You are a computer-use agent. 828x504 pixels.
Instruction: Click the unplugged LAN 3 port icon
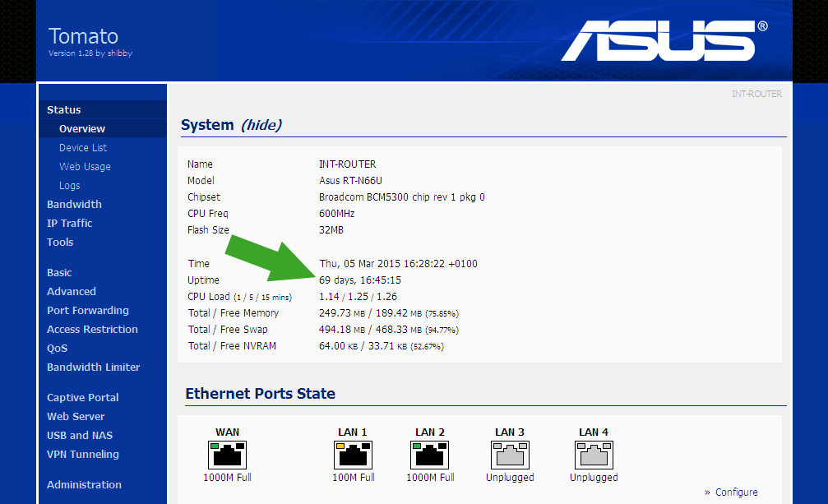pyautogui.click(x=510, y=455)
